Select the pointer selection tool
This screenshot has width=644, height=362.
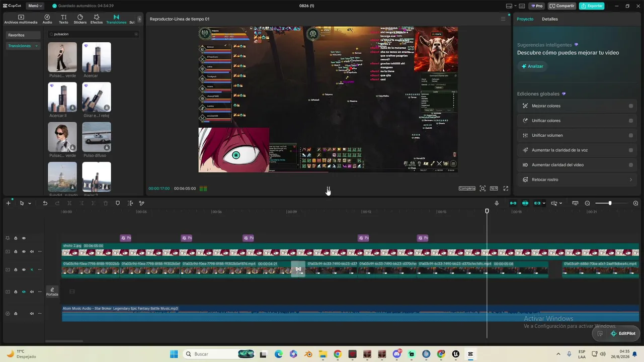pyautogui.click(x=22, y=203)
